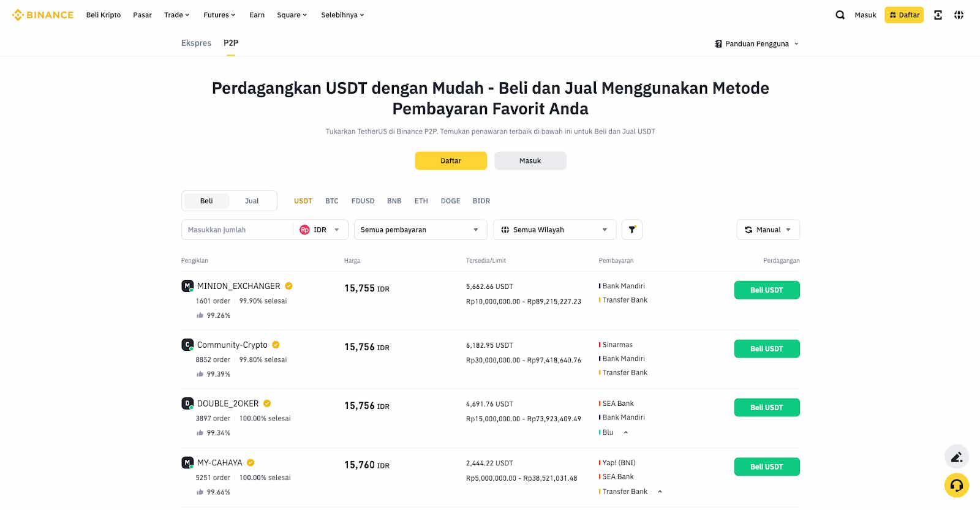Screen dimensions: 980x510
Task: Click Community-Crypto avatar icon
Action: 187,345
